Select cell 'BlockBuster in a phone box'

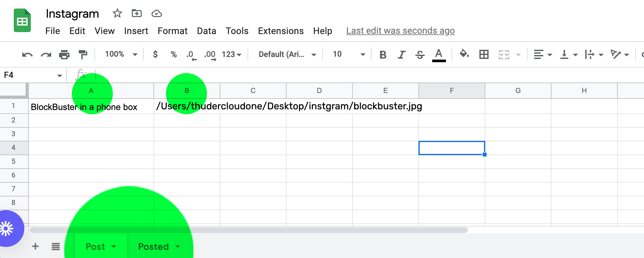(x=91, y=106)
